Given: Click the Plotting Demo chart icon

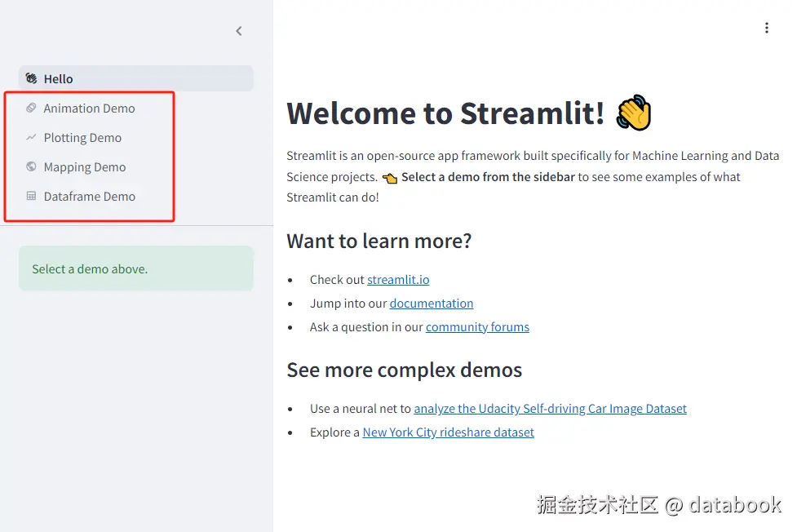Looking at the screenshot, I should [31, 137].
